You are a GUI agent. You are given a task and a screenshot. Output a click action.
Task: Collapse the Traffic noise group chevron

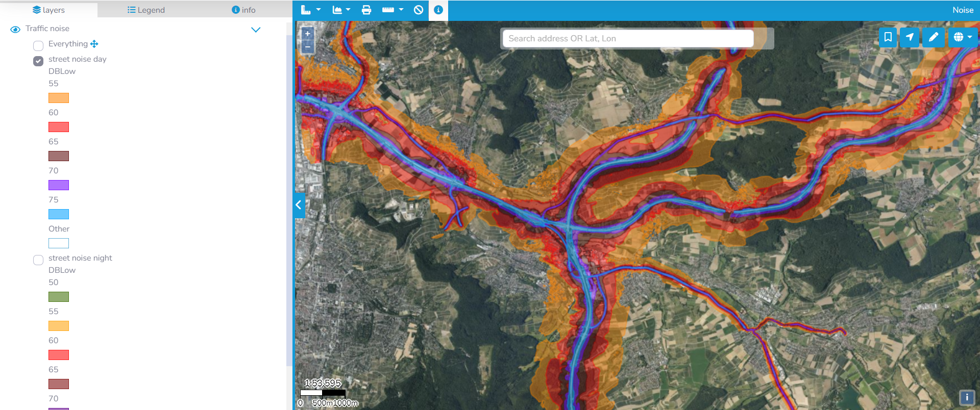pyautogui.click(x=256, y=30)
